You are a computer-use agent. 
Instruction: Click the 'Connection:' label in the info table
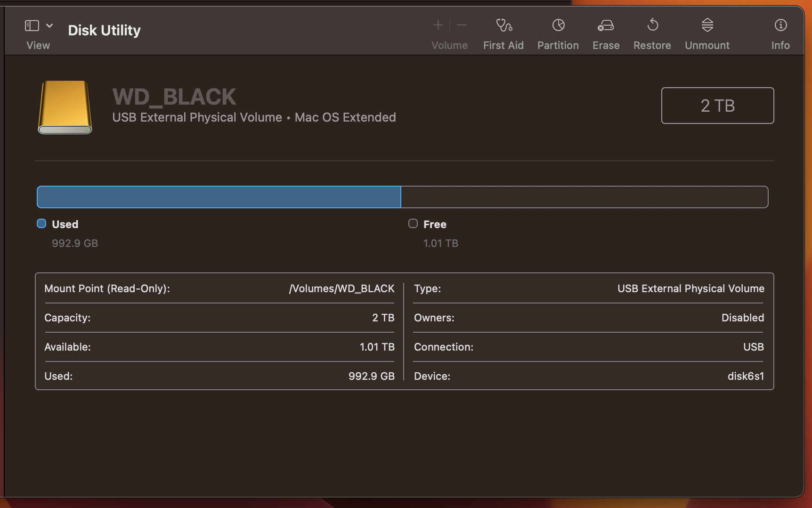(x=444, y=347)
